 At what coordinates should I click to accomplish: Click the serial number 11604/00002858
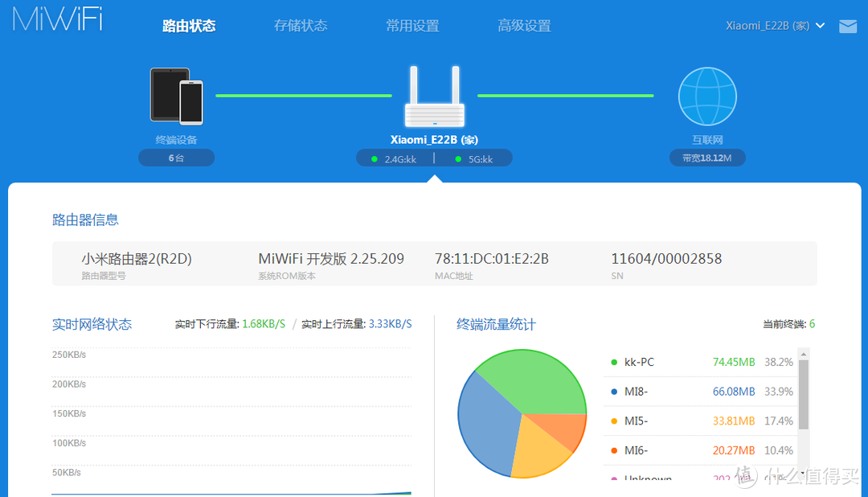click(666, 259)
